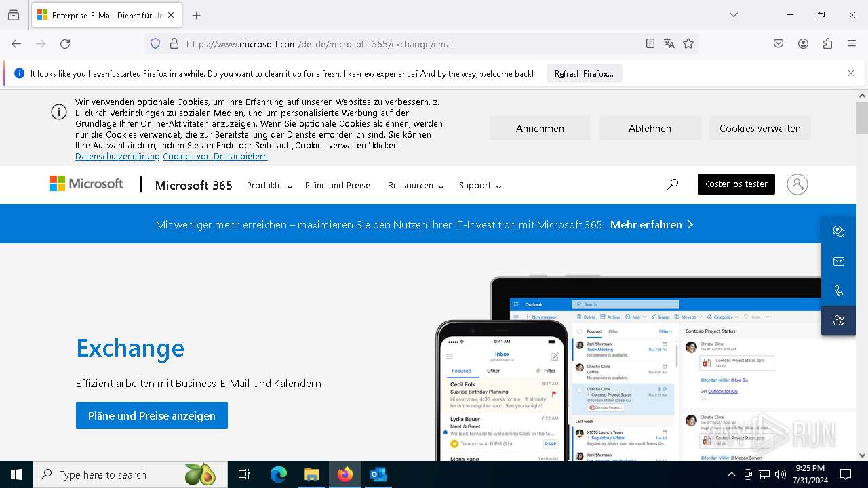This screenshot has width=868, height=488.
Task: Open Task View on the taskbar
Action: tap(244, 474)
